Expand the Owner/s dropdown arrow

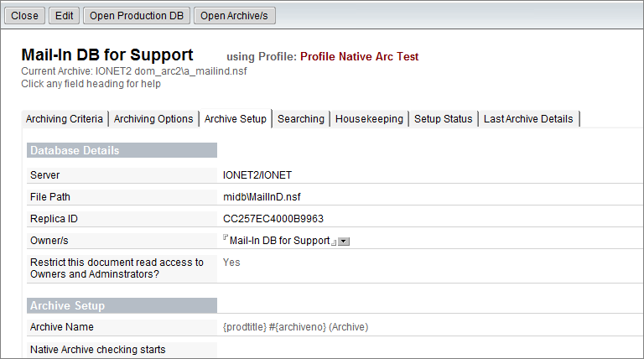pos(344,242)
